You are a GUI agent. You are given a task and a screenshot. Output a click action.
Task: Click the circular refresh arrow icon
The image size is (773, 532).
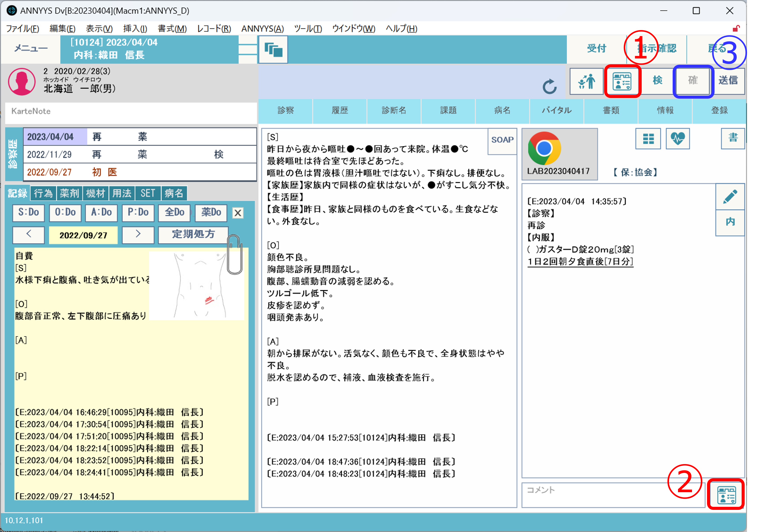(549, 86)
